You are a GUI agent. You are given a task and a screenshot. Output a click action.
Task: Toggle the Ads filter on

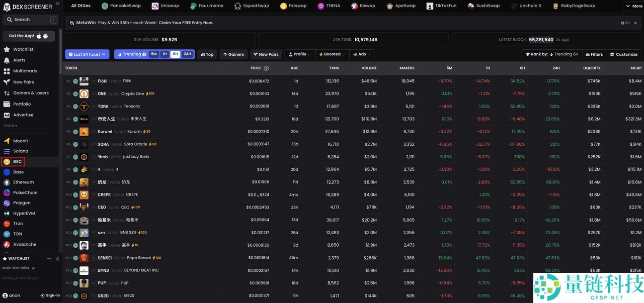tap(362, 54)
